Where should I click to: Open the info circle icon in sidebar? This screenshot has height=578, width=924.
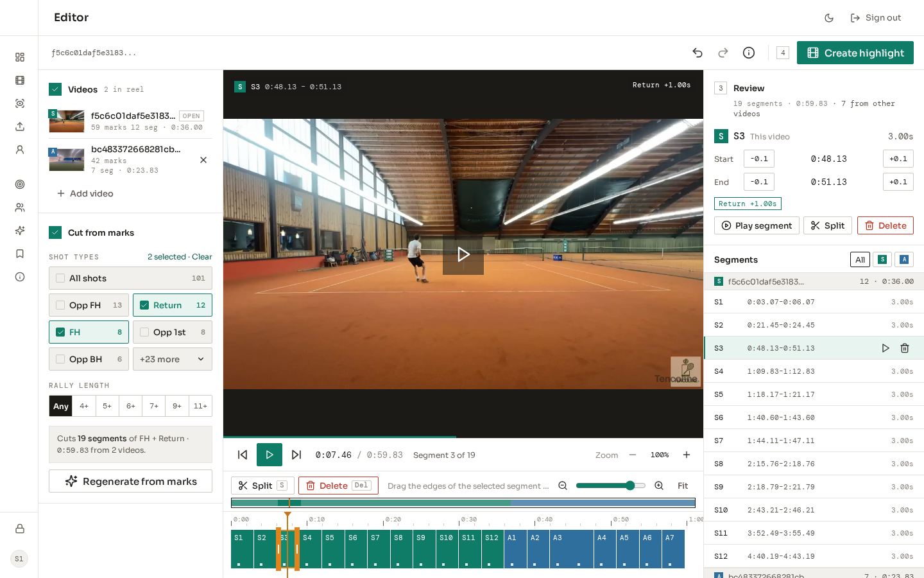tap(20, 277)
